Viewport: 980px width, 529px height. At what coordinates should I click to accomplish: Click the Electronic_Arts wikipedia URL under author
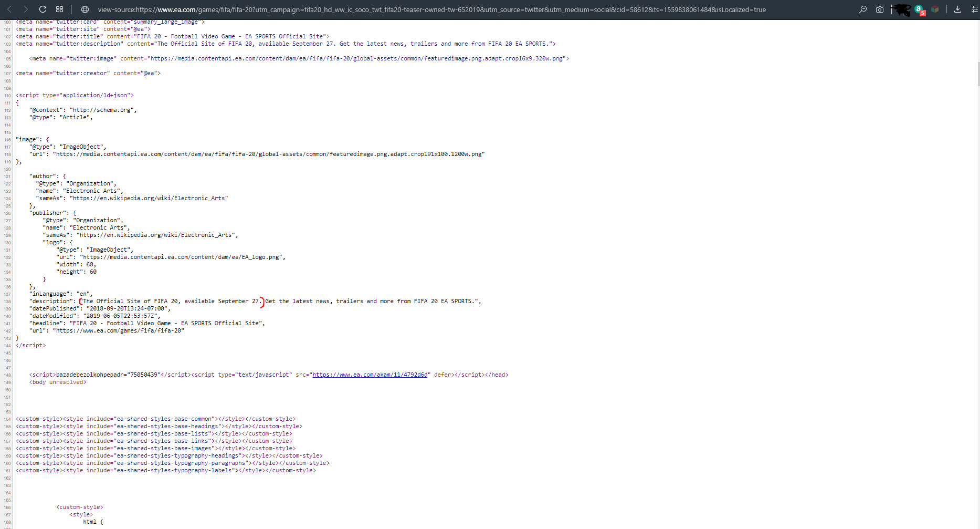pyautogui.click(x=149, y=199)
